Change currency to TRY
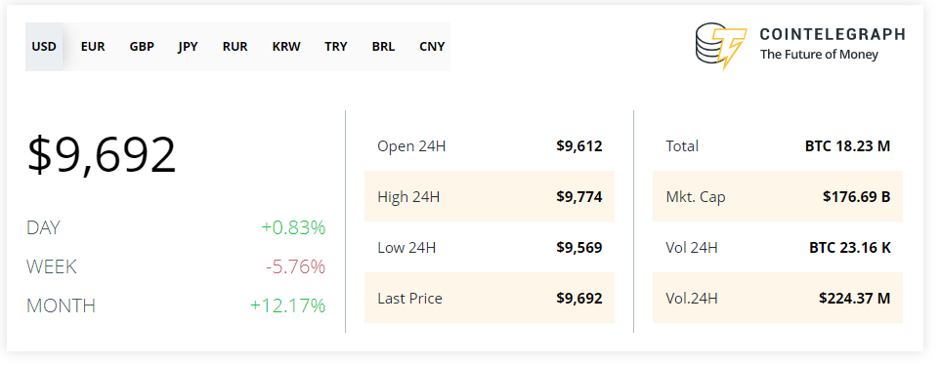940x366 pixels. 336,47
